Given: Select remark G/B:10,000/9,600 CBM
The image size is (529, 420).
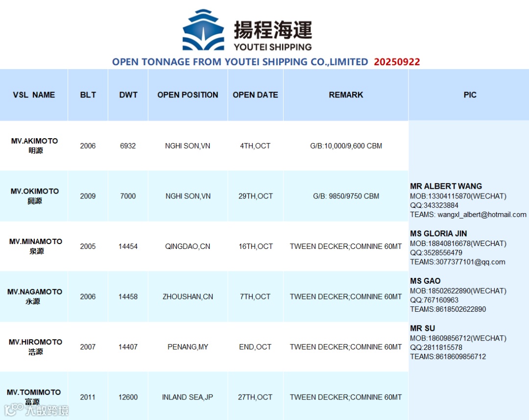Looking at the screenshot, I should pyautogui.click(x=346, y=146).
